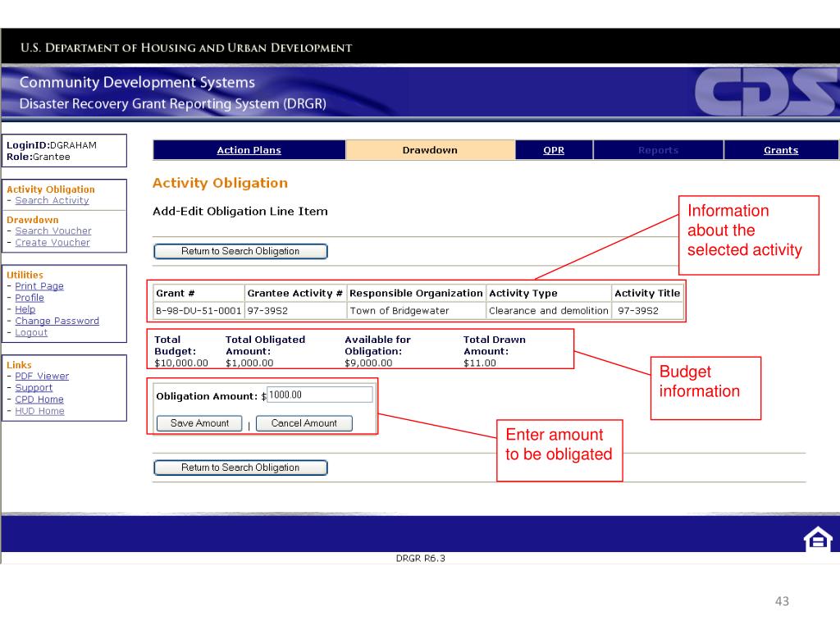Click the Equal Housing house icon in the footer
This screenshot has width=840, height=630.
[818, 539]
